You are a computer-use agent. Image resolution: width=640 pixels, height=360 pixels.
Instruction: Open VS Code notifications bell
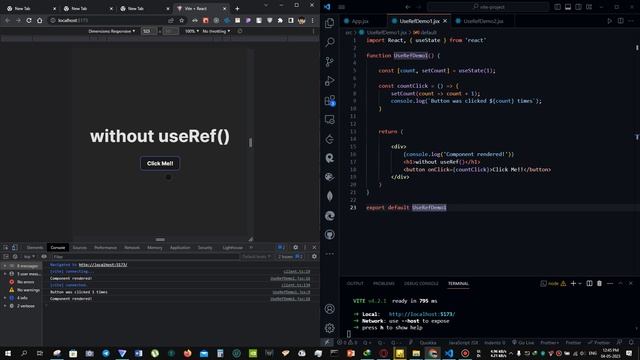click(631, 342)
